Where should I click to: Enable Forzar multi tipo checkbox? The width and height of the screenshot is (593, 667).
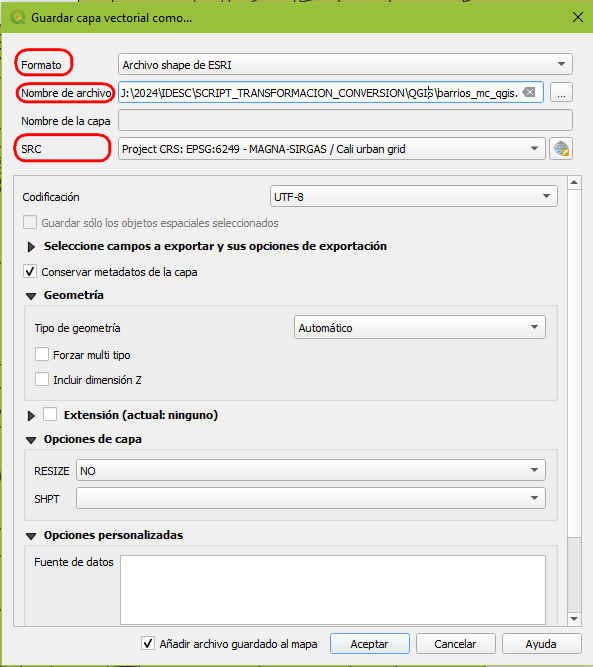(x=42, y=354)
